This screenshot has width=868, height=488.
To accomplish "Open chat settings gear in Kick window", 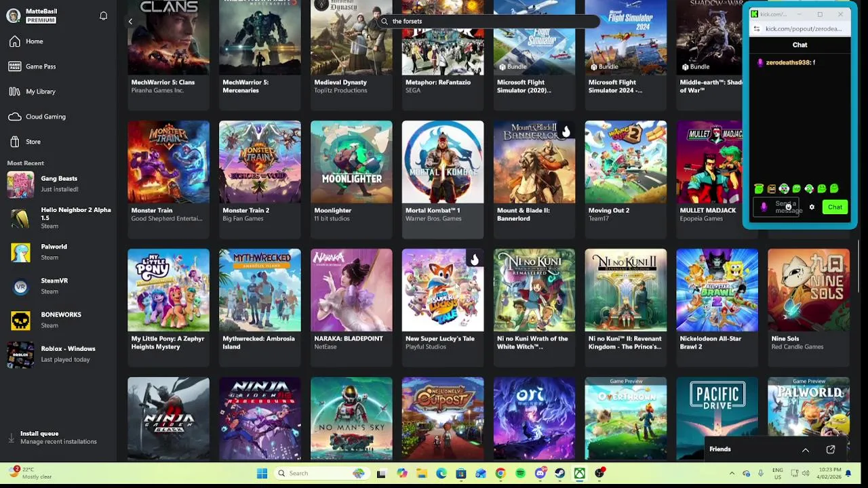I will tap(812, 207).
